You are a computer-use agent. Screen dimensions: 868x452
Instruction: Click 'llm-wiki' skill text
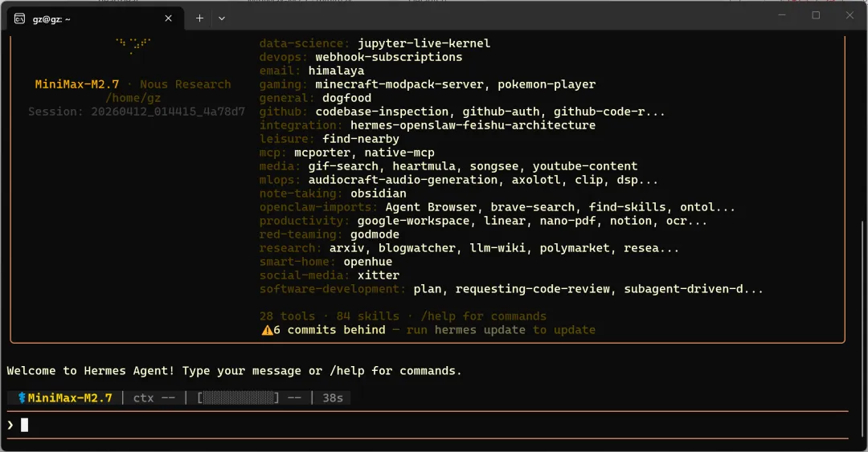click(497, 248)
